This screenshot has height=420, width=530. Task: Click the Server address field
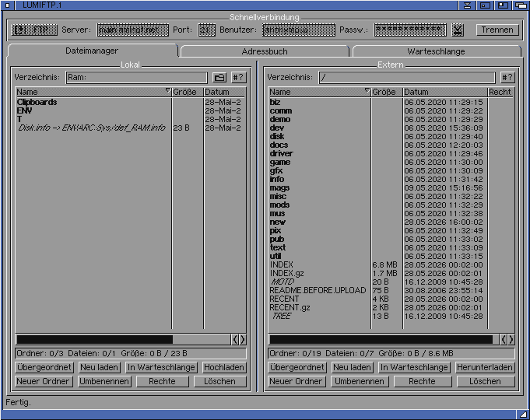[133, 30]
